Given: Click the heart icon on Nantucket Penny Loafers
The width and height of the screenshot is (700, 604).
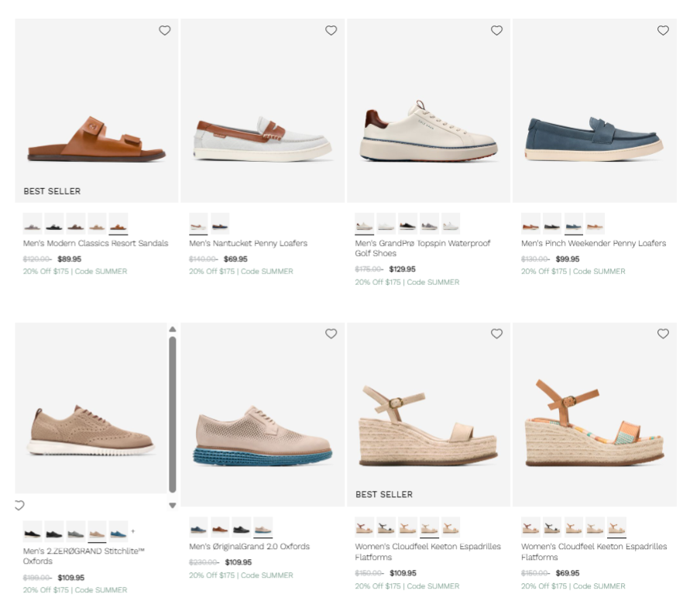Looking at the screenshot, I should coord(331,30).
